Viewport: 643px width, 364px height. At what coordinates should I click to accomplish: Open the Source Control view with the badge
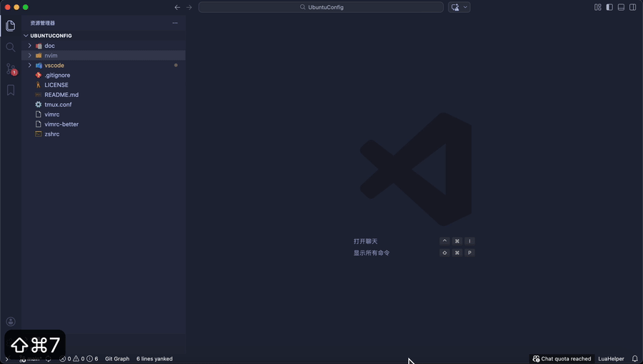click(11, 69)
